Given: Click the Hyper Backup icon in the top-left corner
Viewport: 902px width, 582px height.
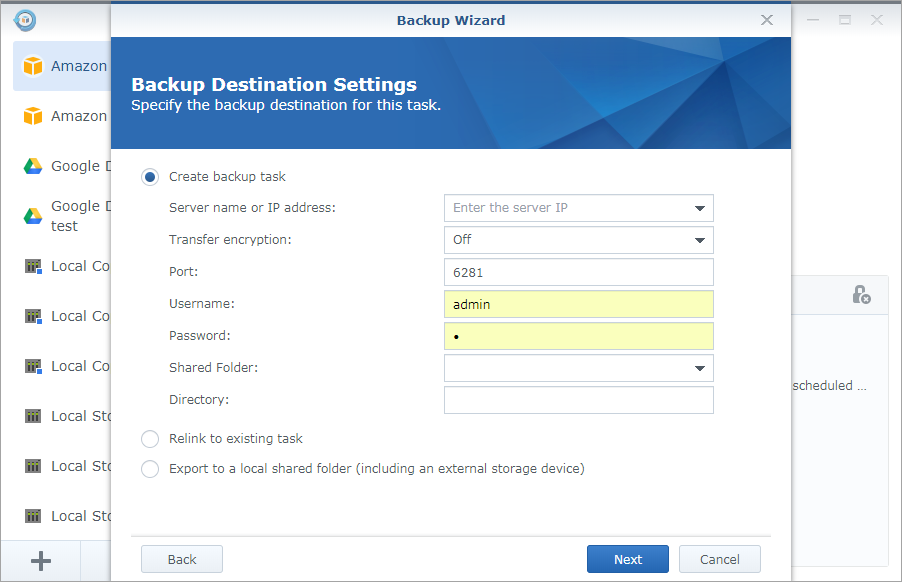Looking at the screenshot, I should [x=24, y=19].
